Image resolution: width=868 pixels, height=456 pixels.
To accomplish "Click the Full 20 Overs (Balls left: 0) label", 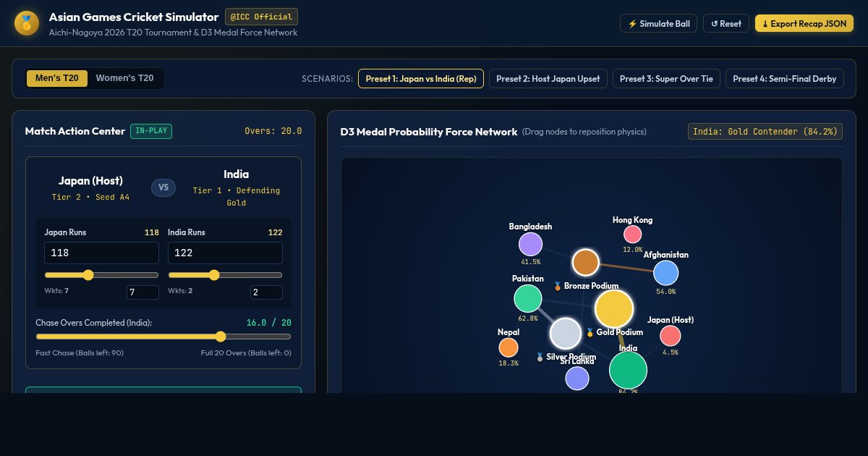I will [246, 353].
